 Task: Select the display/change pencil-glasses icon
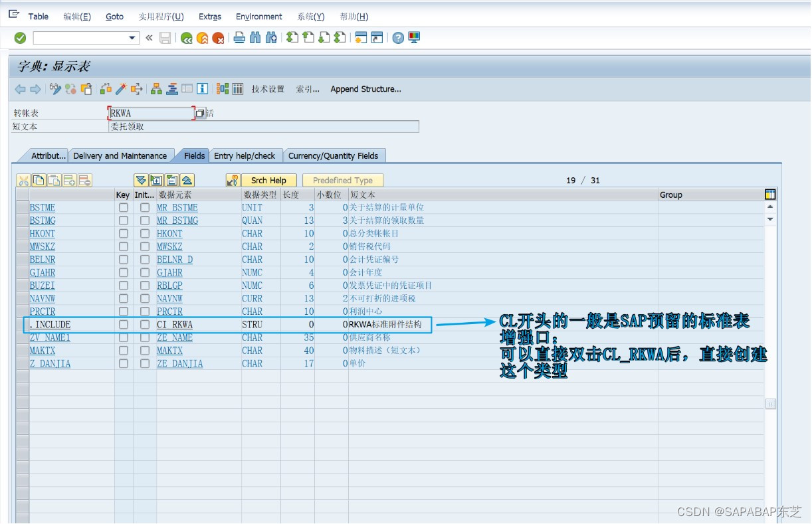[56, 88]
